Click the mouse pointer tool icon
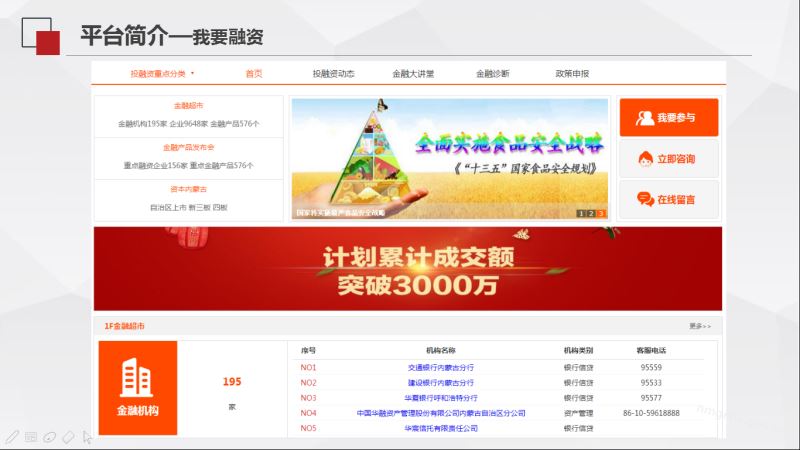Image resolution: width=800 pixels, height=450 pixels. [x=87, y=437]
